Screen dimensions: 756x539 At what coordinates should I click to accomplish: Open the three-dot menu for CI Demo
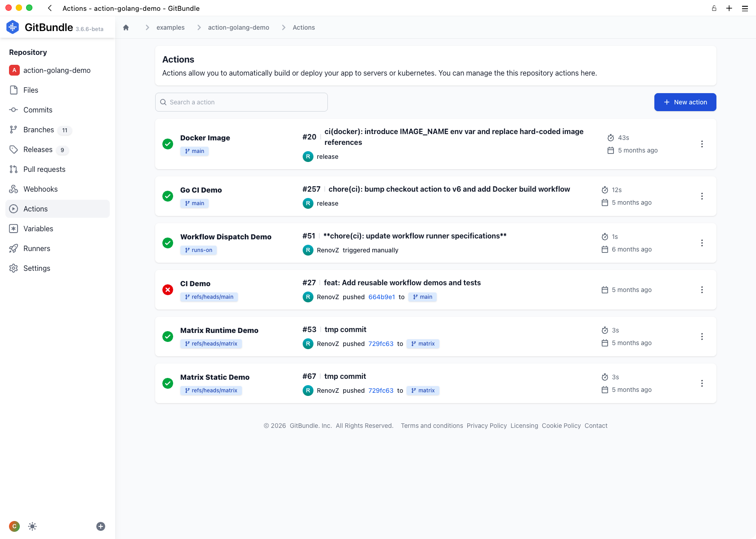[702, 290]
